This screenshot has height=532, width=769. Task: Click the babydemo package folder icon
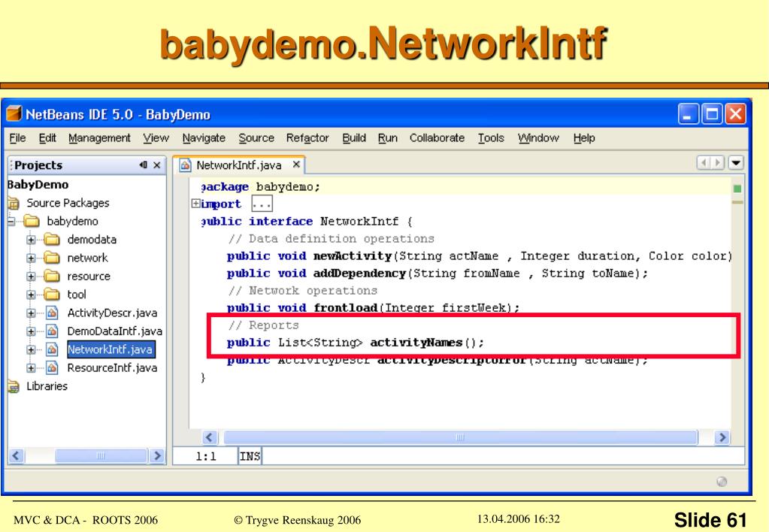pyautogui.click(x=32, y=221)
